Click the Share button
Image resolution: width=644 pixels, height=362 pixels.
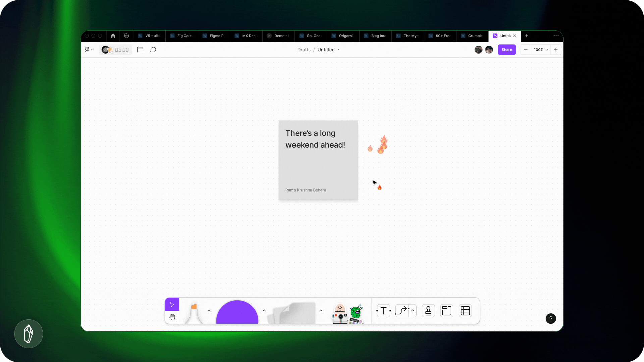(x=506, y=50)
